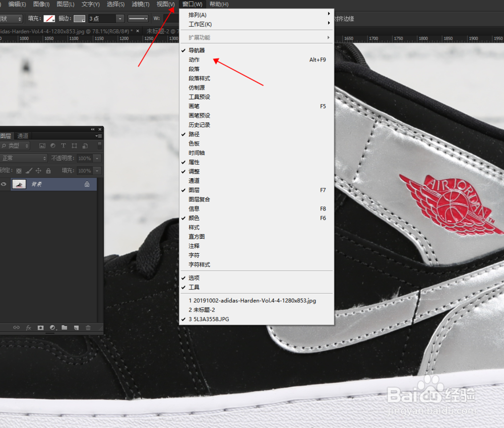The height and width of the screenshot is (428, 504).
Task: Click the adjustment layer filter icon
Action: 53,146
